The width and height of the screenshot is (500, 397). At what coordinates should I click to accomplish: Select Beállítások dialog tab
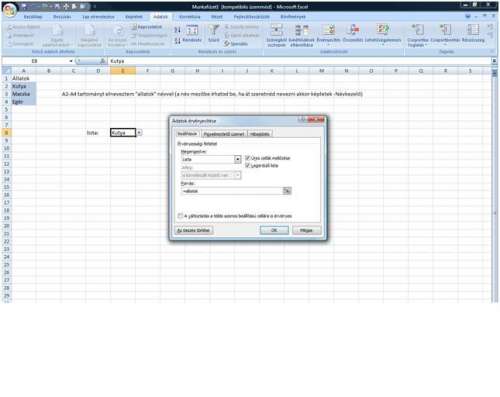[187, 134]
